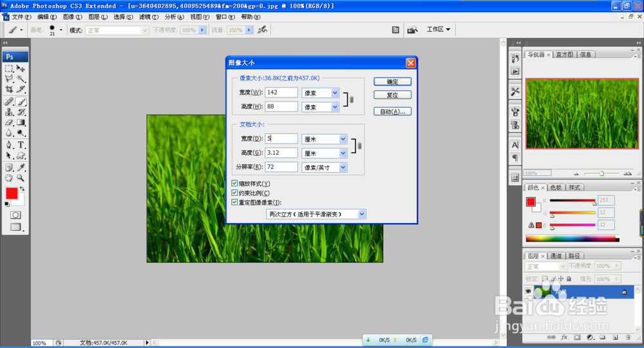Viewport: 644px width, 348px height.
Task: Switch to 通道 tab
Action: [556, 256]
